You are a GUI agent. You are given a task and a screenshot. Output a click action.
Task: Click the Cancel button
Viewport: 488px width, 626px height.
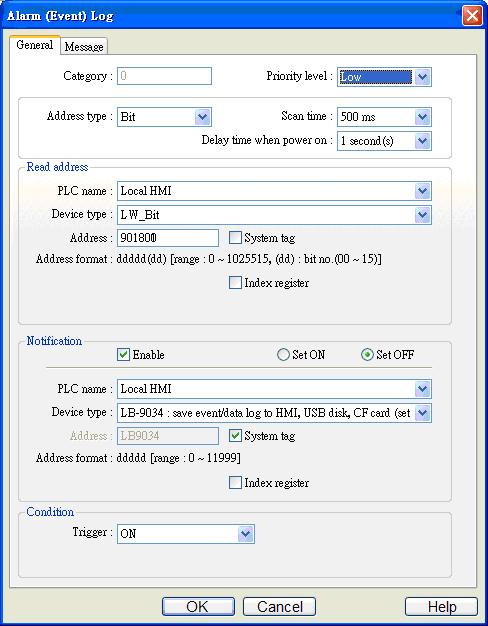point(279,607)
